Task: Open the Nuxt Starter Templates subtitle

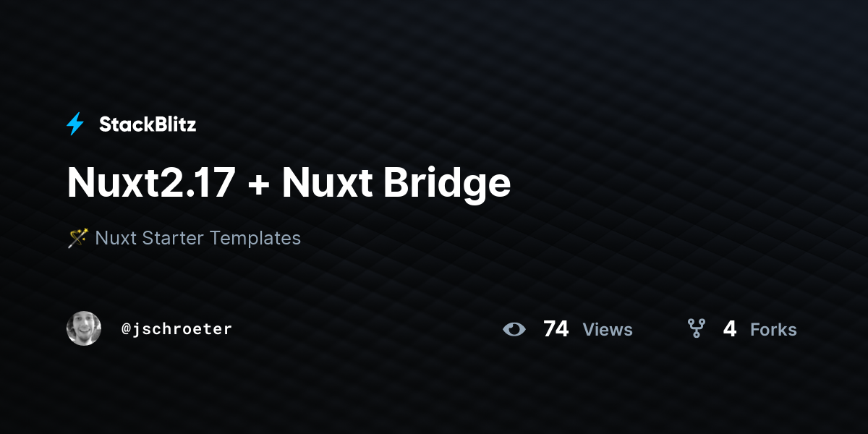Action: point(184,237)
